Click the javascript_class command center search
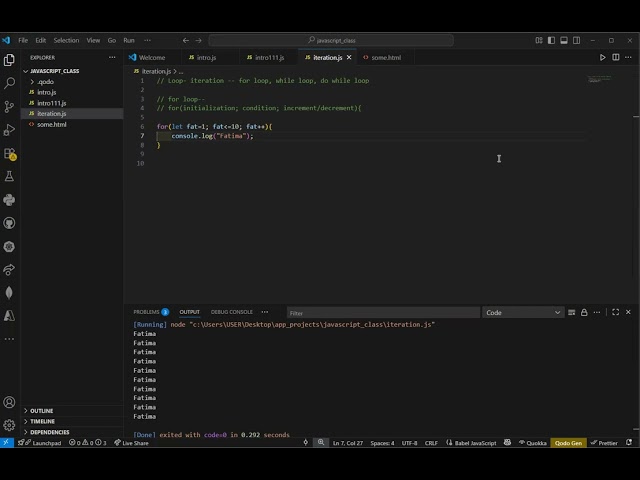This screenshot has width=640, height=480. [x=331, y=40]
